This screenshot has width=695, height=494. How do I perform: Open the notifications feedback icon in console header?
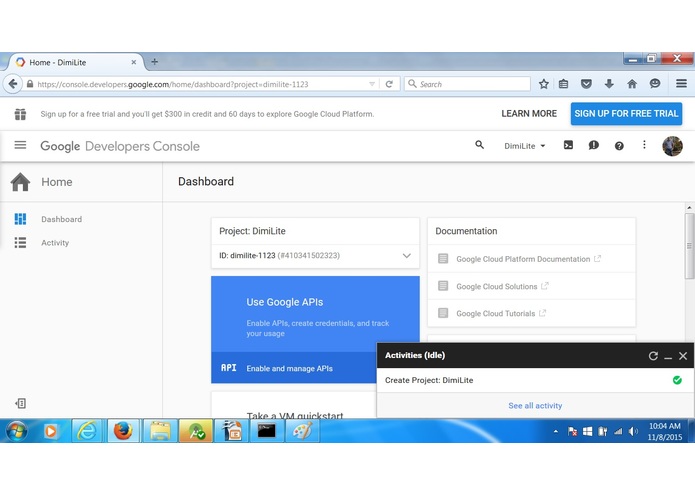[x=593, y=145]
